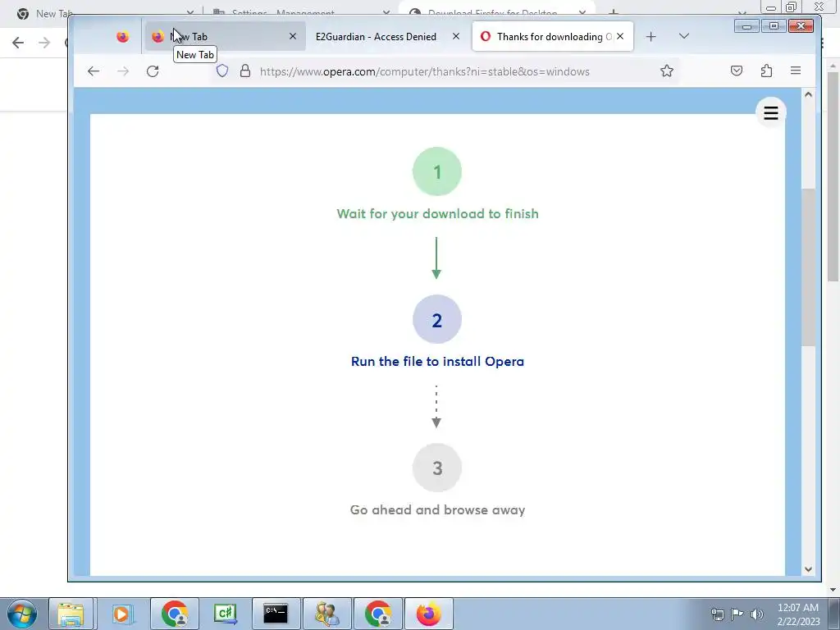Viewport: 840px width, 630px height.
Task: Open Opera site hamburger menu
Action: 771,113
